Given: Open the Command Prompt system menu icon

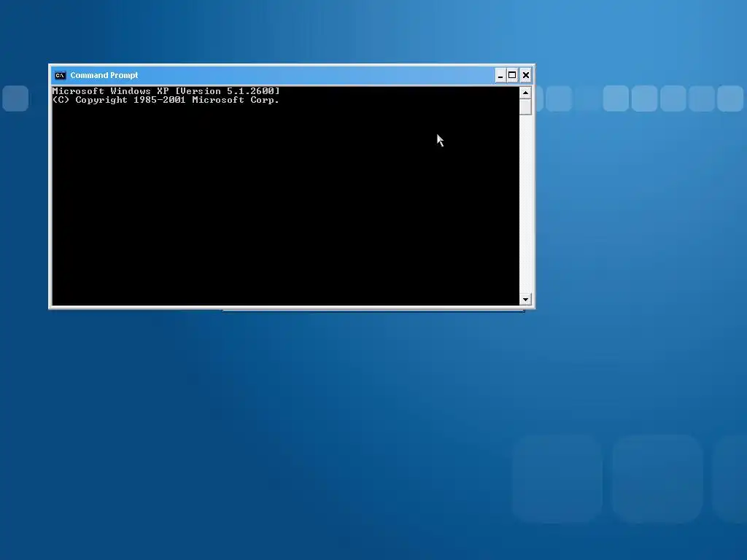Looking at the screenshot, I should (x=60, y=75).
